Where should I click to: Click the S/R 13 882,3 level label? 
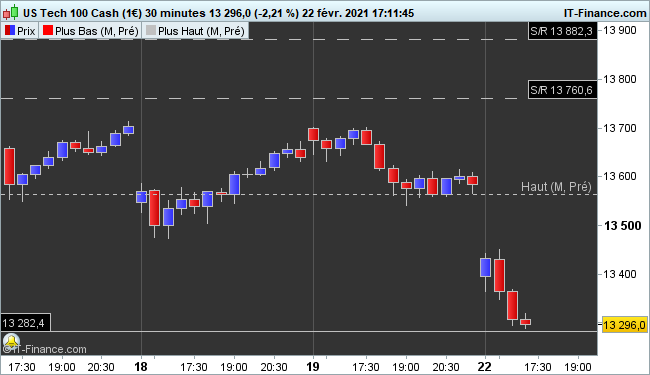point(563,31)
